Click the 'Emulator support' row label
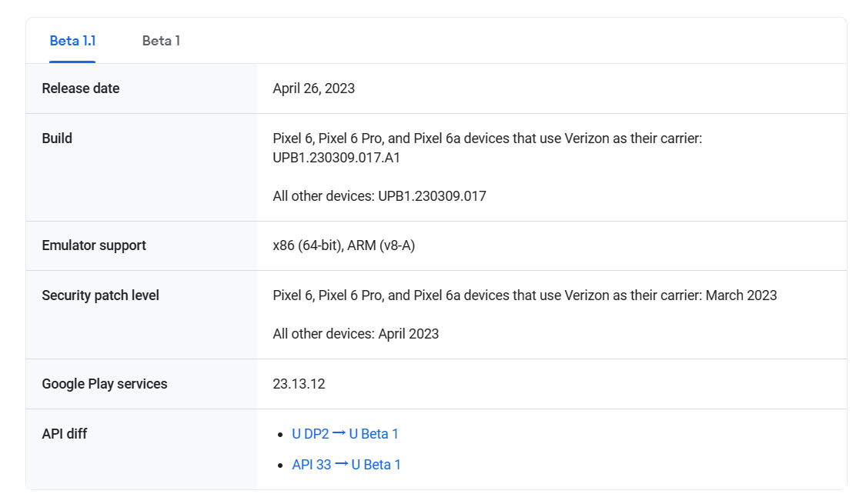The height and width of the screenshot is (504, 856). [94, 245]
